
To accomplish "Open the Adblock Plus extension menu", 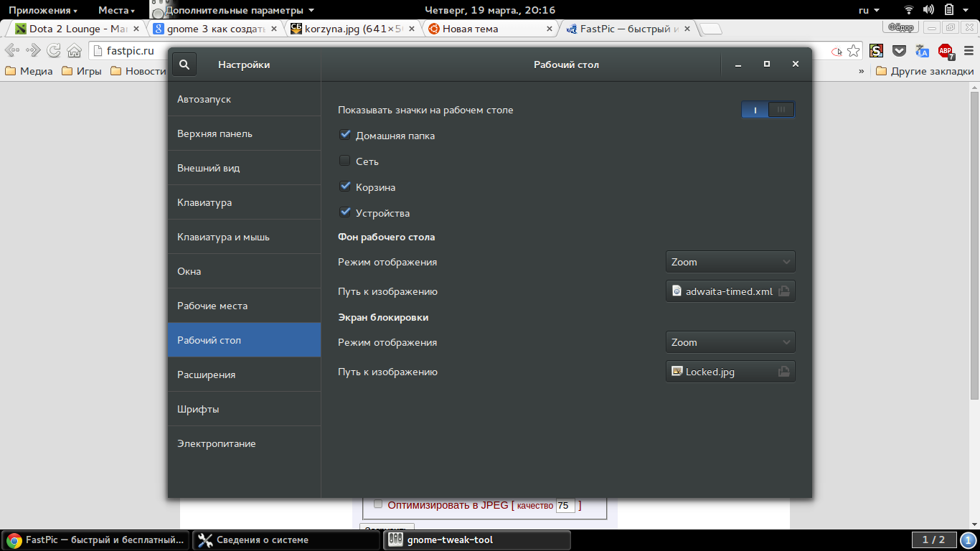I will pos(946,51).
